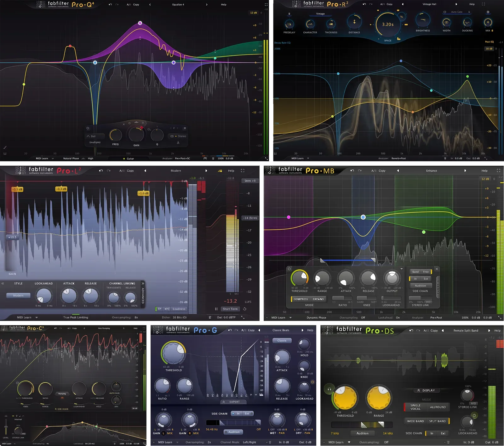
Task: Select Free side chain mode in Pro-MB
Action: pyautogui.click(x=426, y=272)
